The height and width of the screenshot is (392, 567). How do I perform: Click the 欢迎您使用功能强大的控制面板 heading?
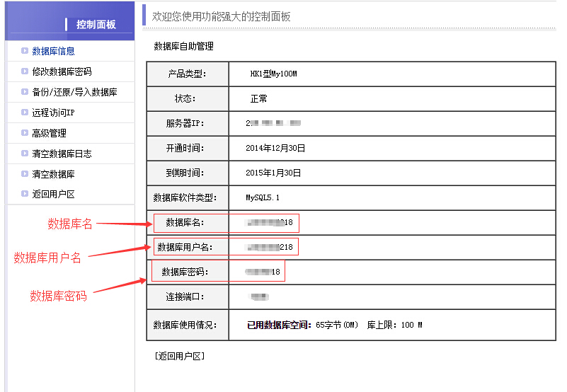point(221,16)
